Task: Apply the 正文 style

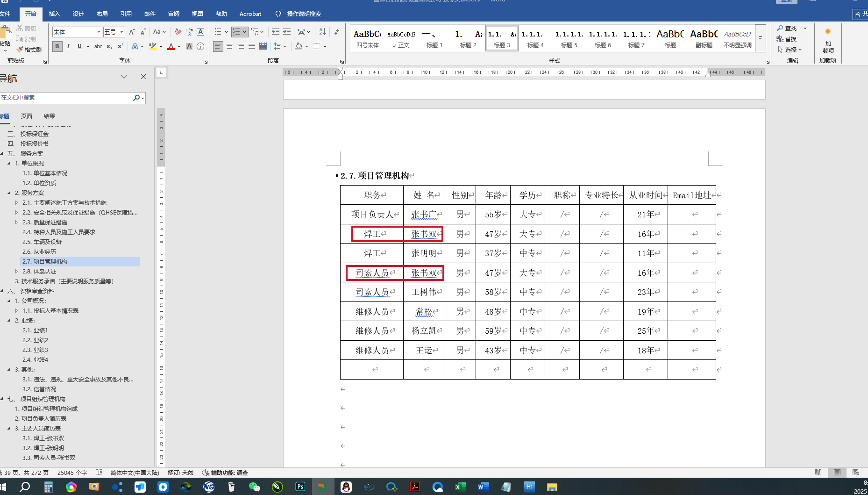Action: point(401,38)
